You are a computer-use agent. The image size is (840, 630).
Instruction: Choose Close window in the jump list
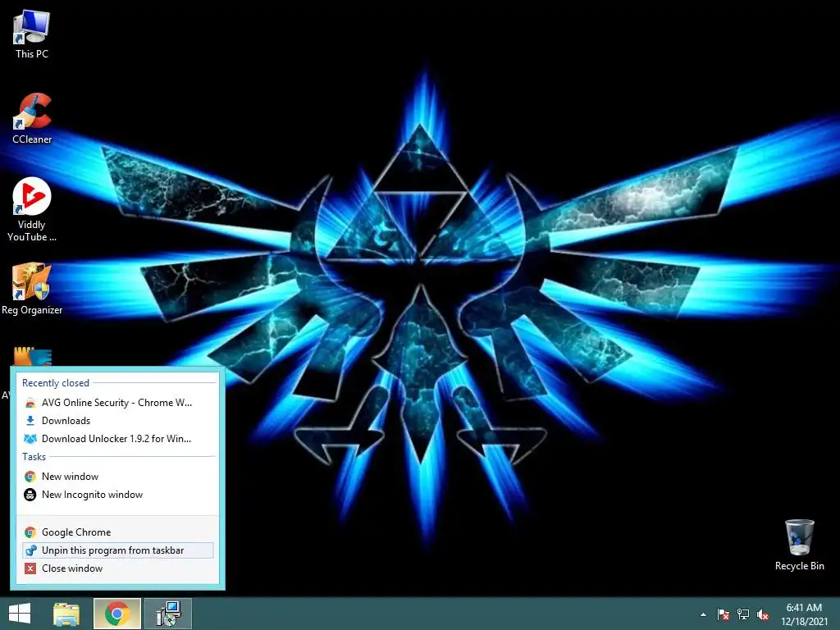click(x=118, y=568)
